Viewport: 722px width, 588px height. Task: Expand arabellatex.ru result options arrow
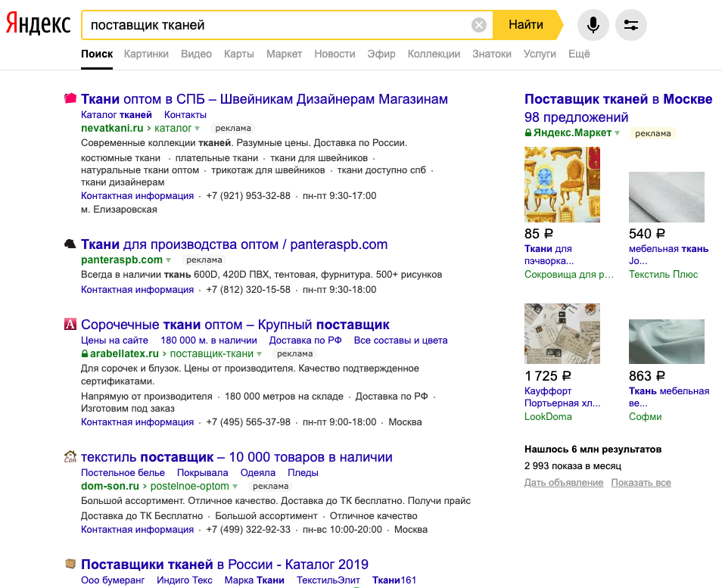point(260,354)
